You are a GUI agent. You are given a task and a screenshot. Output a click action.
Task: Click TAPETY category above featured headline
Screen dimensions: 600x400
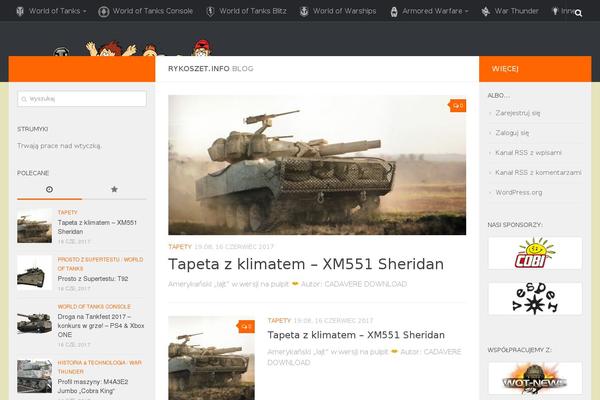click(179, 247)
